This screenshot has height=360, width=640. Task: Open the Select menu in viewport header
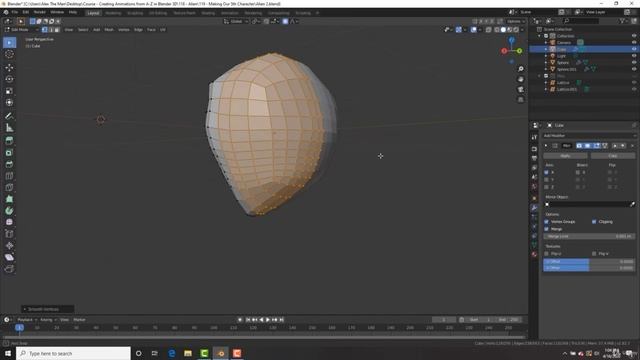pos(83,30)
